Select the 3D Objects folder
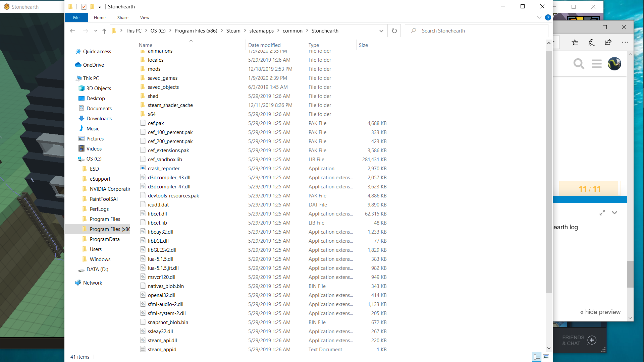 tap(99, 88)
